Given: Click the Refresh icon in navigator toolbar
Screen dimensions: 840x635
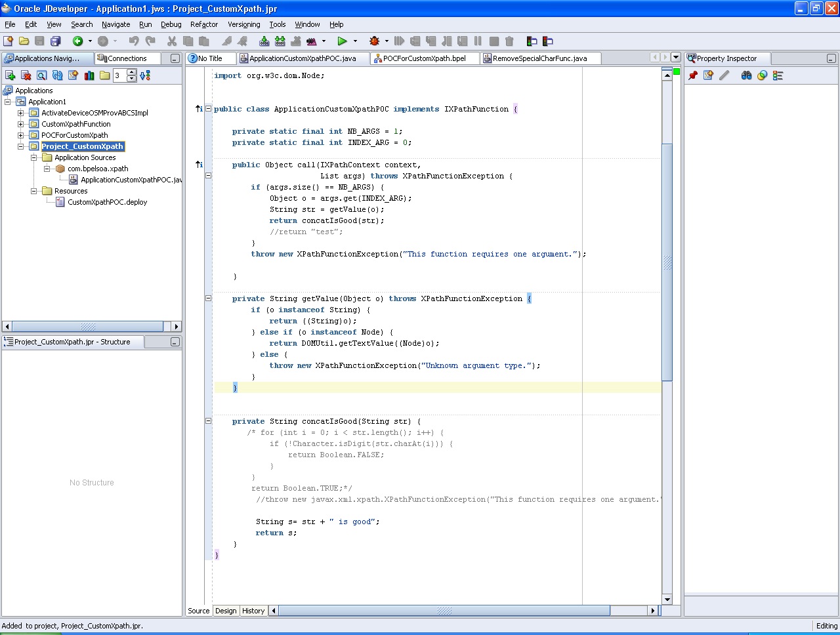Looking at the screenshot, I should pyautogui.click(x=57, y=75).
